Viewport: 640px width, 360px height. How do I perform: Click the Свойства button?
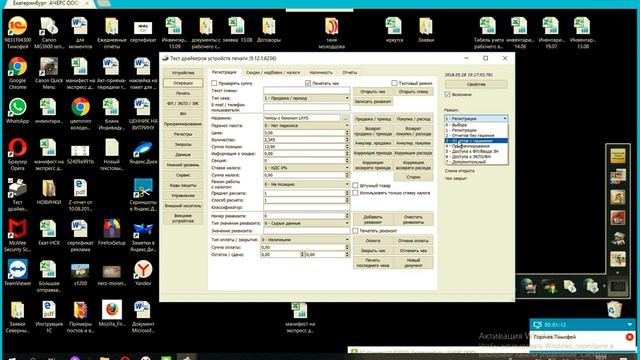pos(476,84)
